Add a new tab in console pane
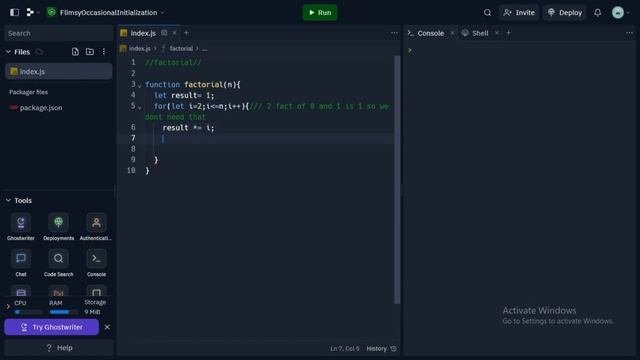Screen dimensions: 640x360 coord(509,33)
